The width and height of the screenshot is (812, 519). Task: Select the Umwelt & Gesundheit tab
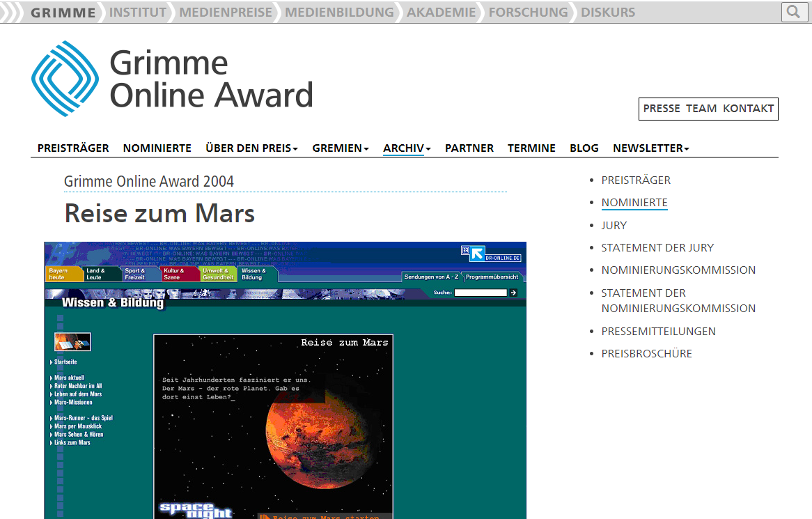click(219, 274)
